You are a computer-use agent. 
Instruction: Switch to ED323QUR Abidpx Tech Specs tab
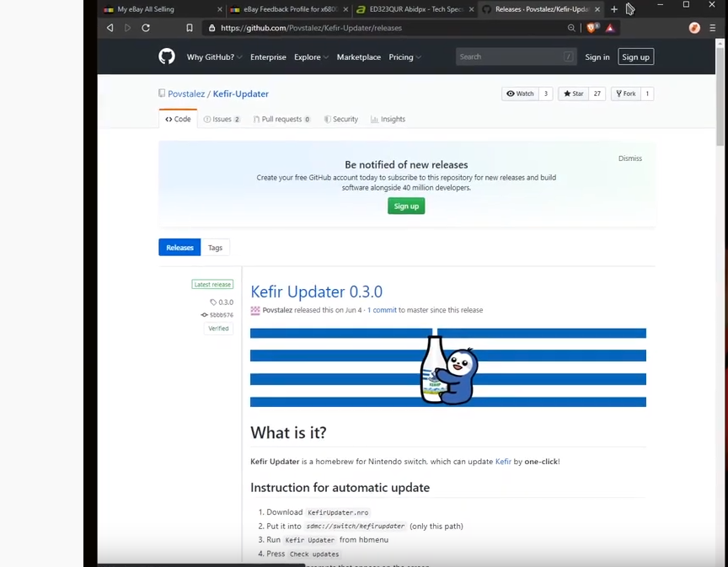415,9
